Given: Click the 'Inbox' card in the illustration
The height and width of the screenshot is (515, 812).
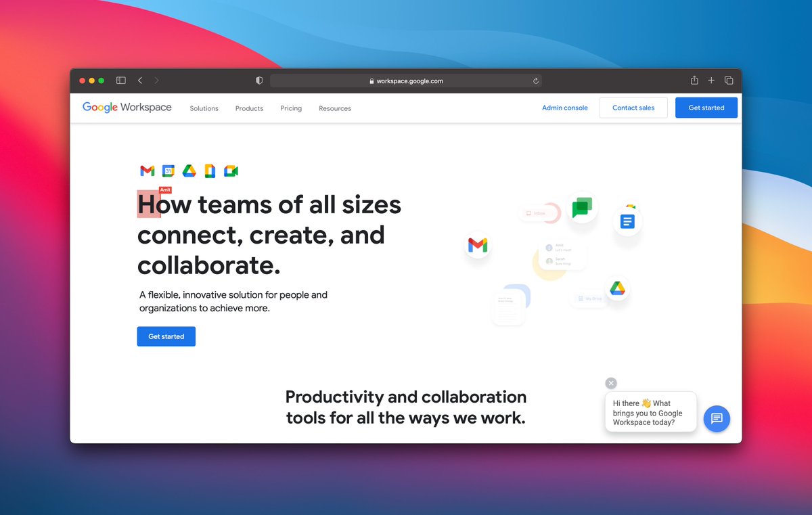Looking at the screenshot, I should tap(540, 213).
